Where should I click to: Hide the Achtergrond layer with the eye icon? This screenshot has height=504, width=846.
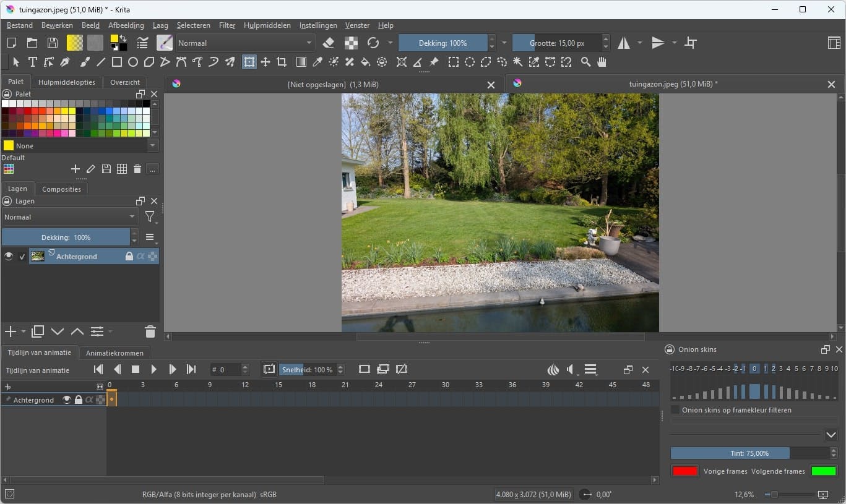click(9, 256)
